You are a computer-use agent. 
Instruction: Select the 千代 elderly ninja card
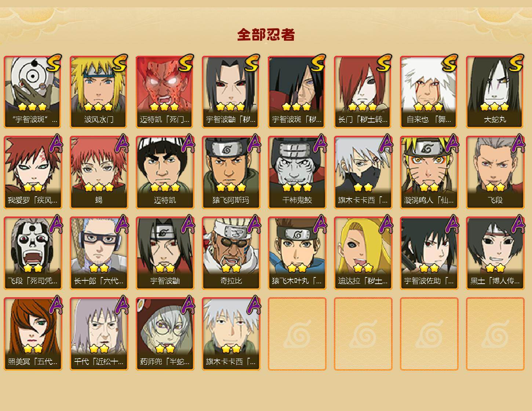point(99,334)
